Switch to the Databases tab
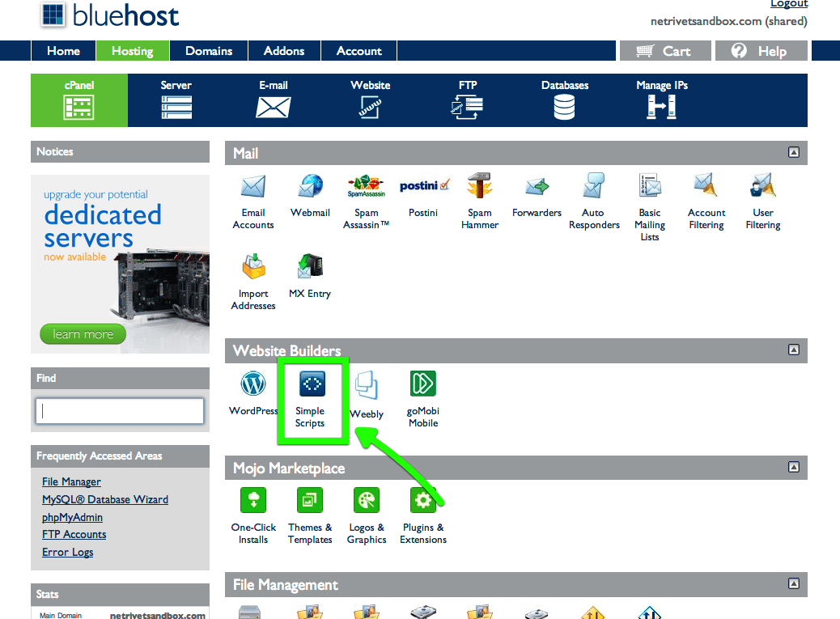 (x=565, y=100)
